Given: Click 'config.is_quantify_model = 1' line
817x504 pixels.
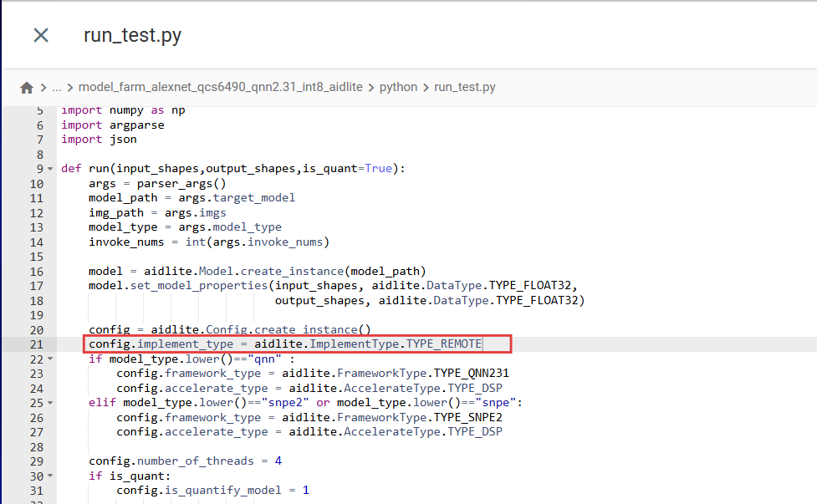Looking at the screenshot, I should click(x=212, y=491).
